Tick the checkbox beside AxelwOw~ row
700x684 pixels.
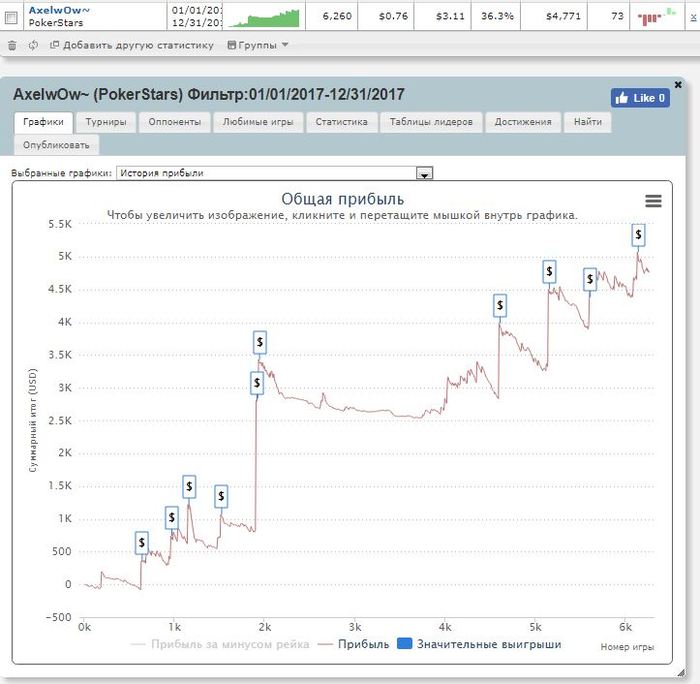click(x=11, y=17)
